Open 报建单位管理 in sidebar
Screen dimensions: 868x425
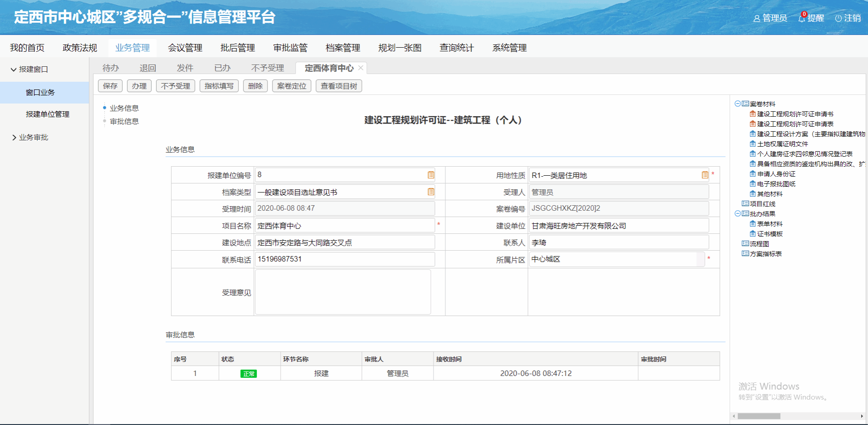click(x=48, y=114)
